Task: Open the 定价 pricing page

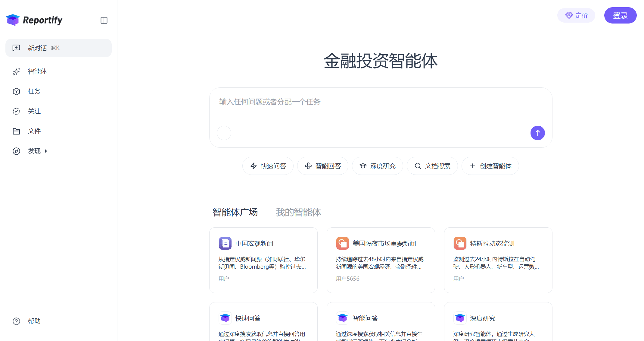Action: (576, 15)
